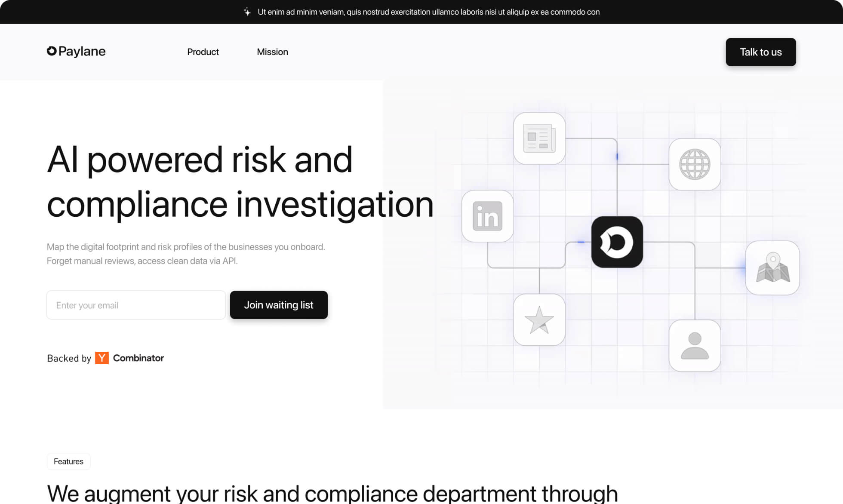Image resolution: width=843 pixels, height=504 pixels.
Task: Click the sparkle icon in announcement bar
Action: pyautogui.click(x=247, y=12)
